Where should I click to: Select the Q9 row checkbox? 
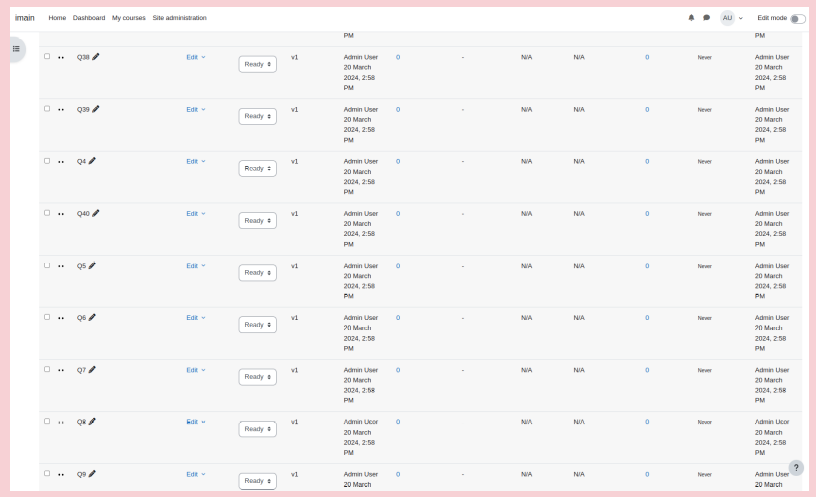47,473
